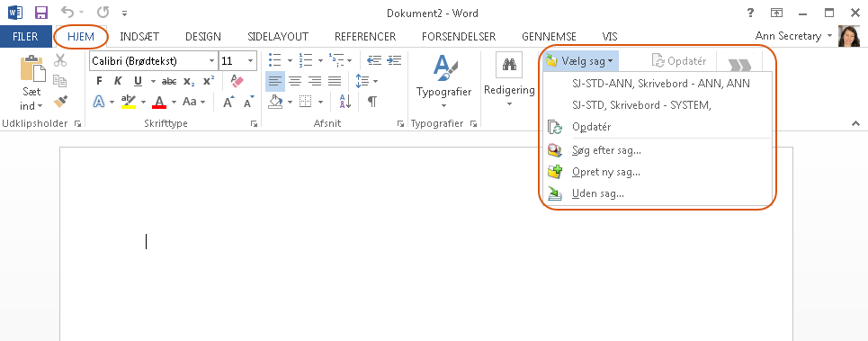Click the yellow text highlight color button
The image size is (868, 341).
point(129,102)
